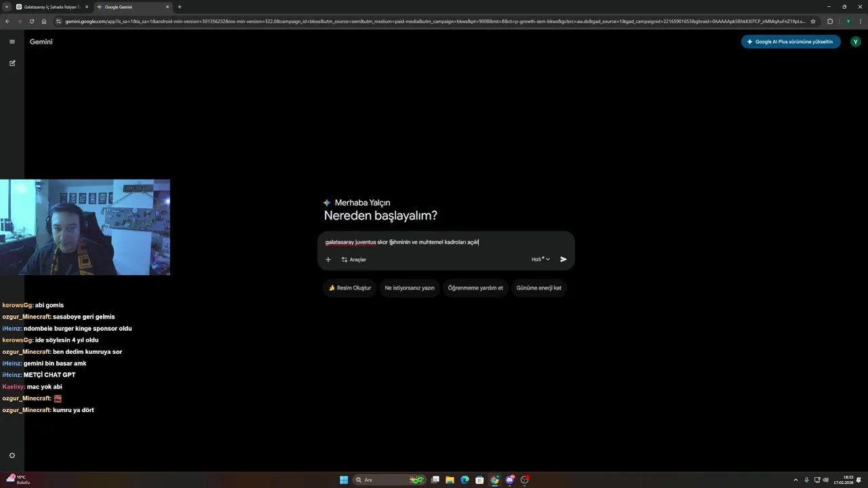Open the Araçlar tools menu
This screenshot has width=868, height=488.
pos(354,260)
